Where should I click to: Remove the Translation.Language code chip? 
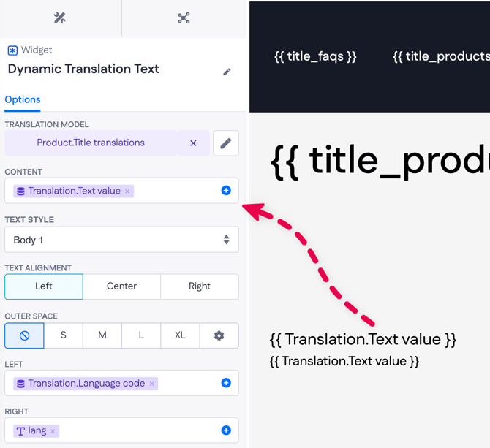tap(152, 384)
